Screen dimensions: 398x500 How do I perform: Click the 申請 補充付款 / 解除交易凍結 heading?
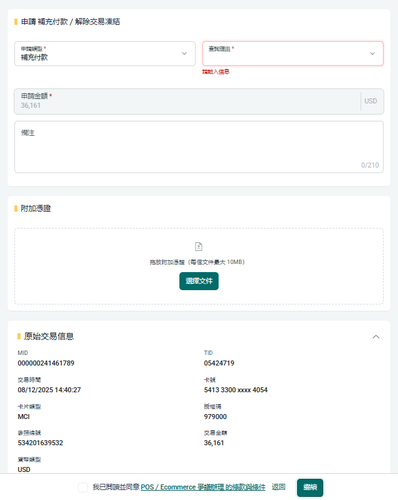tap(70, 22)
